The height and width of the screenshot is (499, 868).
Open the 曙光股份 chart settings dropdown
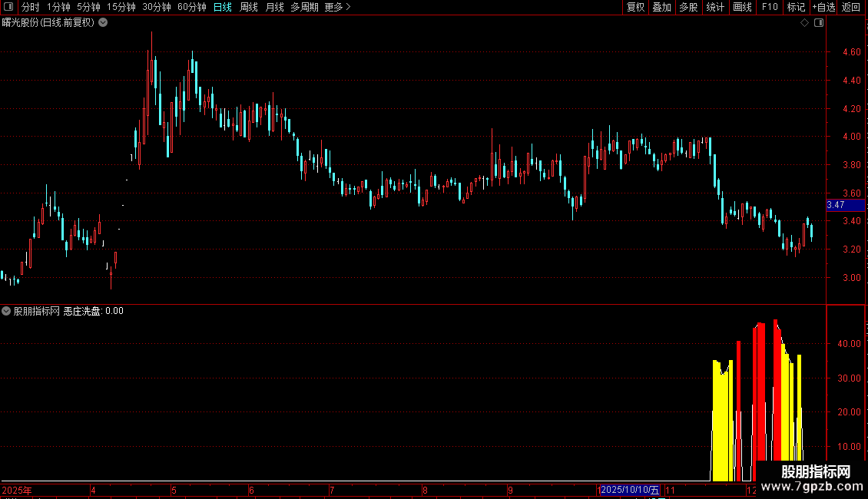pos(103,23)
